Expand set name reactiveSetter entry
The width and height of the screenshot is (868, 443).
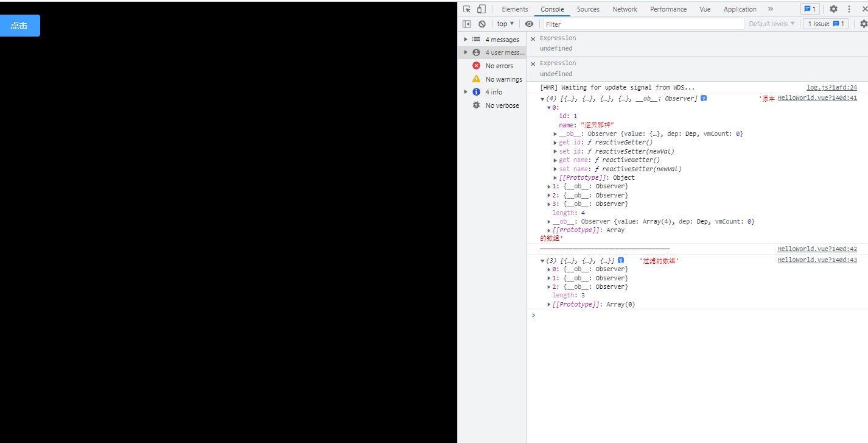pyautogui.click(x=556, y=169)
